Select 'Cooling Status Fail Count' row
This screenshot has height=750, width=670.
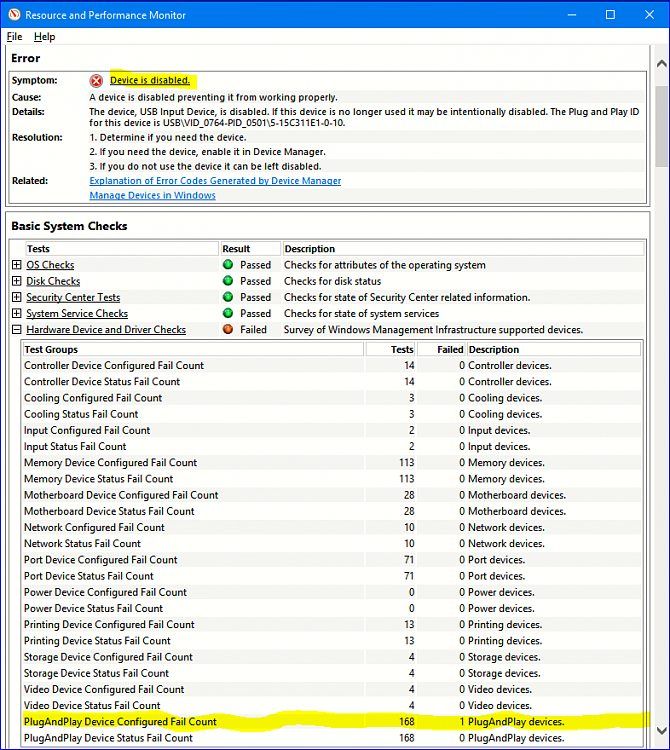[x=332, y=414]
